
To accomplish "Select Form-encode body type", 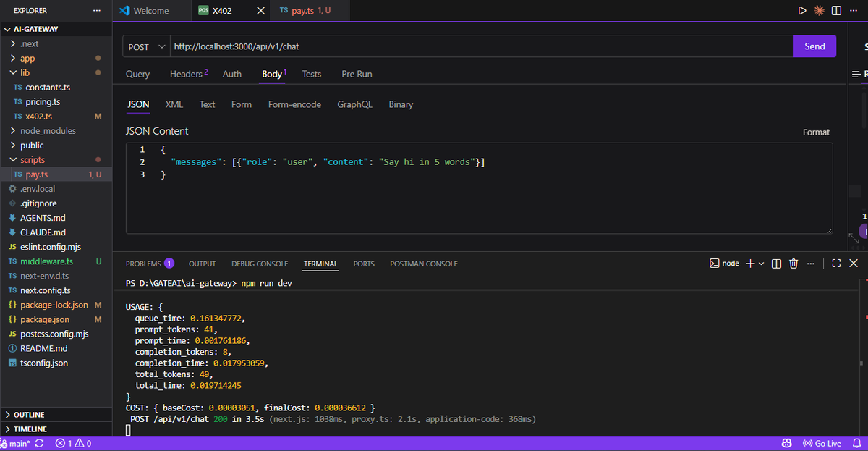I will click(294, 104).
